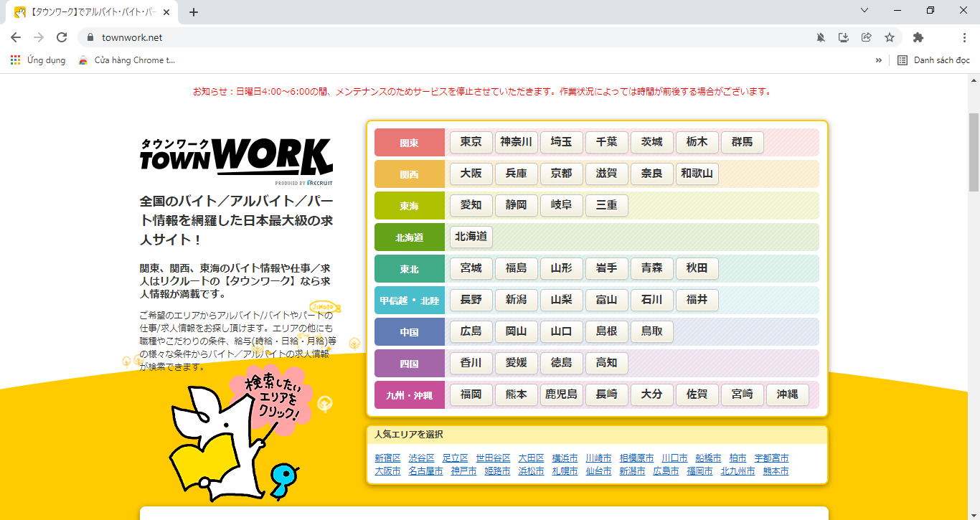
Task: Expand the tab search chevron in title bar
Action: (864, 11)
